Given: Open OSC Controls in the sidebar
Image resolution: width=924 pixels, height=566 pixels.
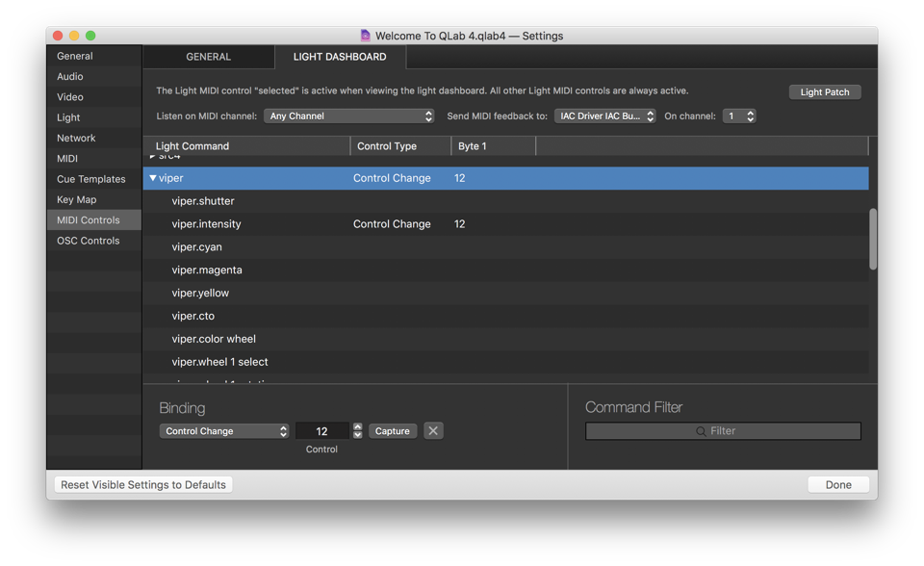Looking at the screenshot, I should click(88, 241).
